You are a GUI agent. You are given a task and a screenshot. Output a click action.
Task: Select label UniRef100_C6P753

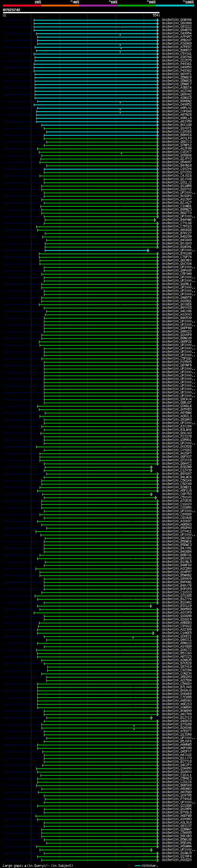pyautogui.click(x=177, y=494)
